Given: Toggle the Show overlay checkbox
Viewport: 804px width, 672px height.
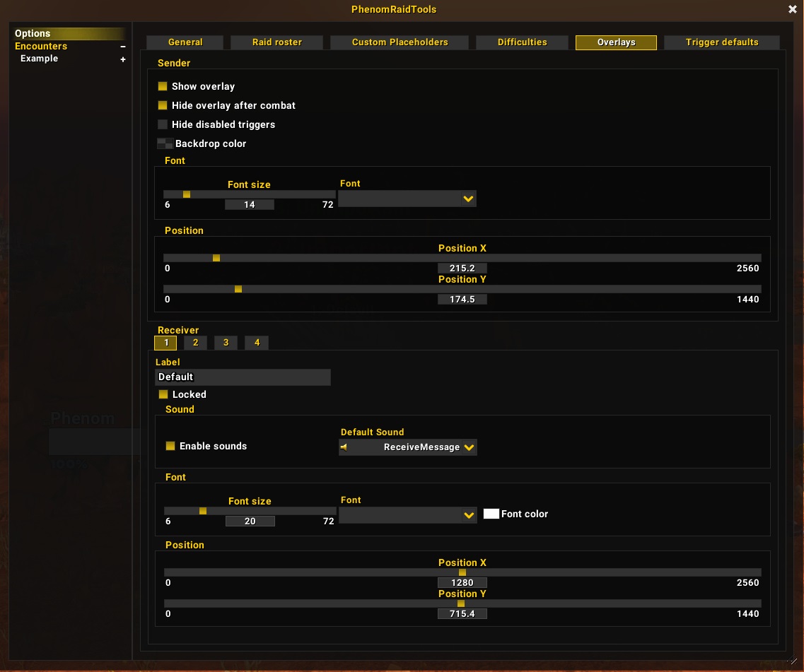Looking at the screenshot, I should click(163, 86).
